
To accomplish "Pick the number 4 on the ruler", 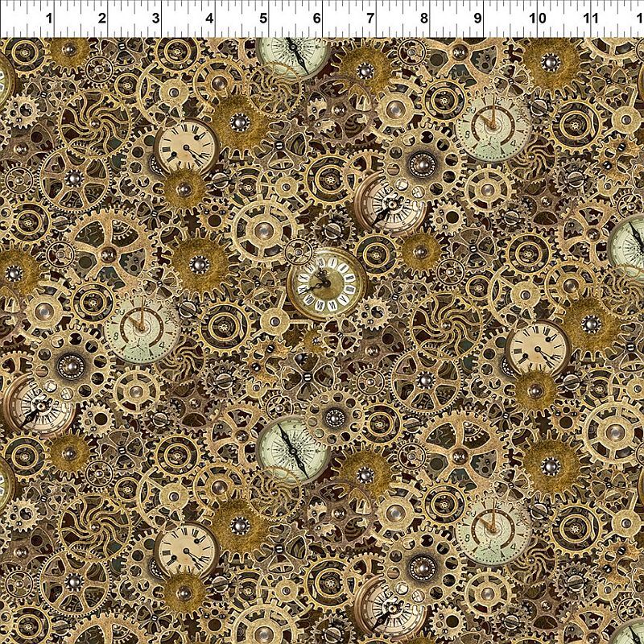I will click(x=209, y=18).
